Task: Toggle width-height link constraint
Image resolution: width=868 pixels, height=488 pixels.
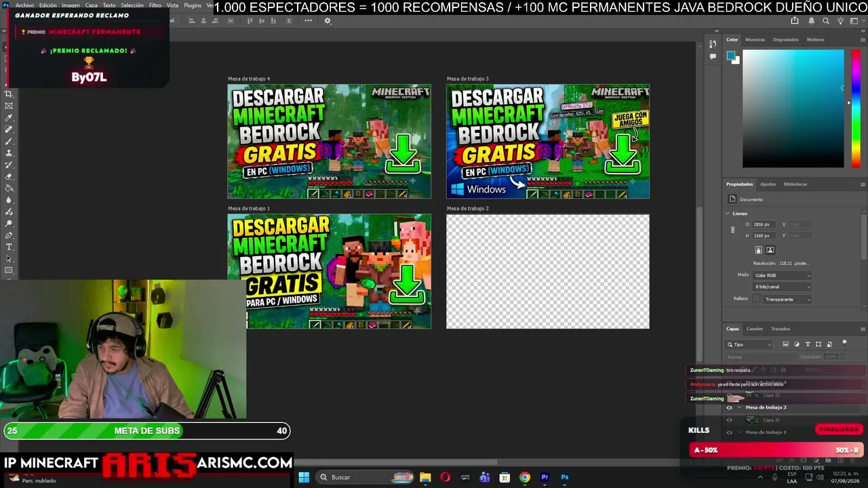Action: 732,230
